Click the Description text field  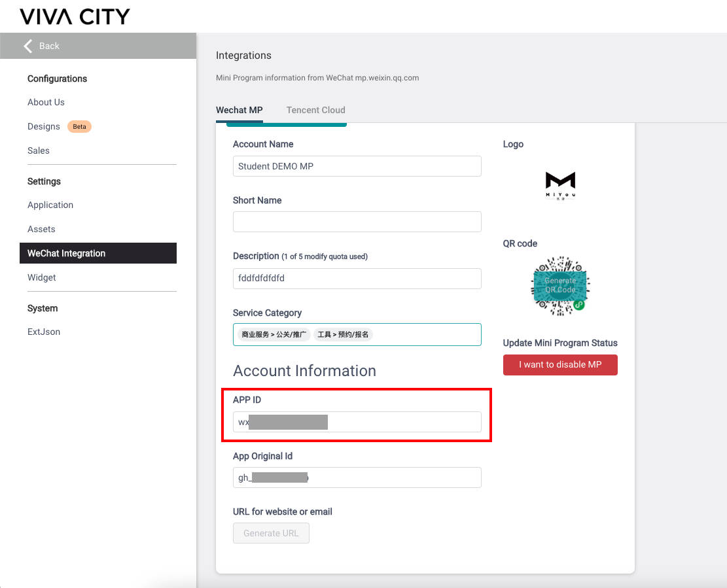(x=357, y=279)
